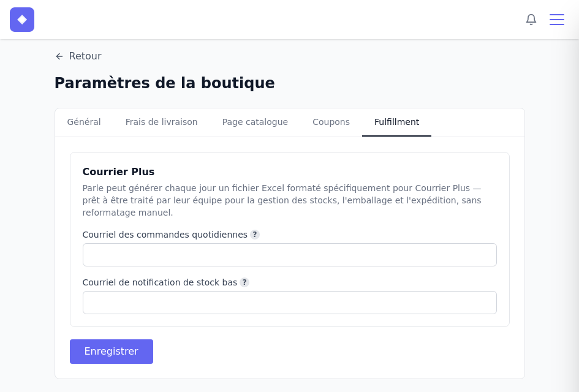Select the Fulfillment tab
The image size is (579, 392).
pos(396,122)
